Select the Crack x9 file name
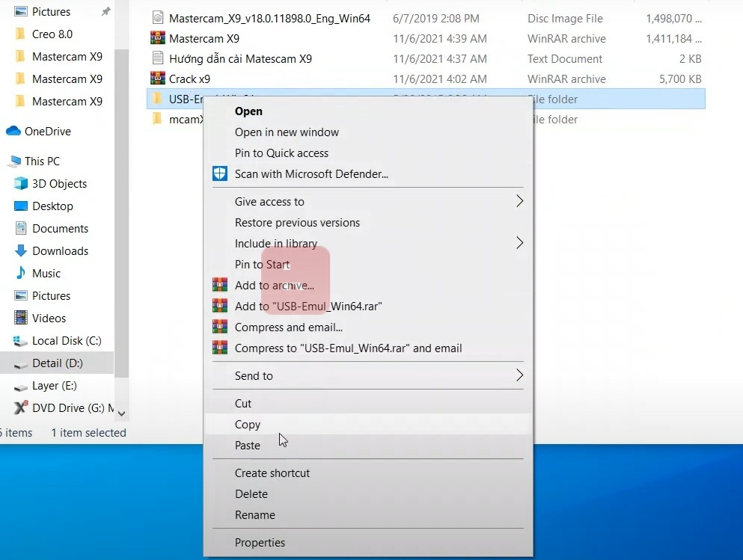 pos(189,79)
